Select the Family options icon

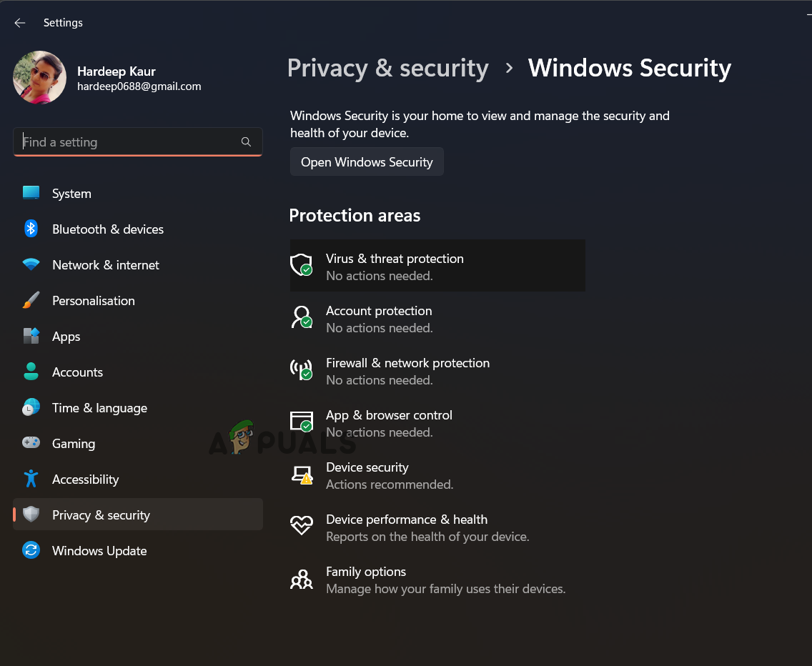(x=301, y=579)
